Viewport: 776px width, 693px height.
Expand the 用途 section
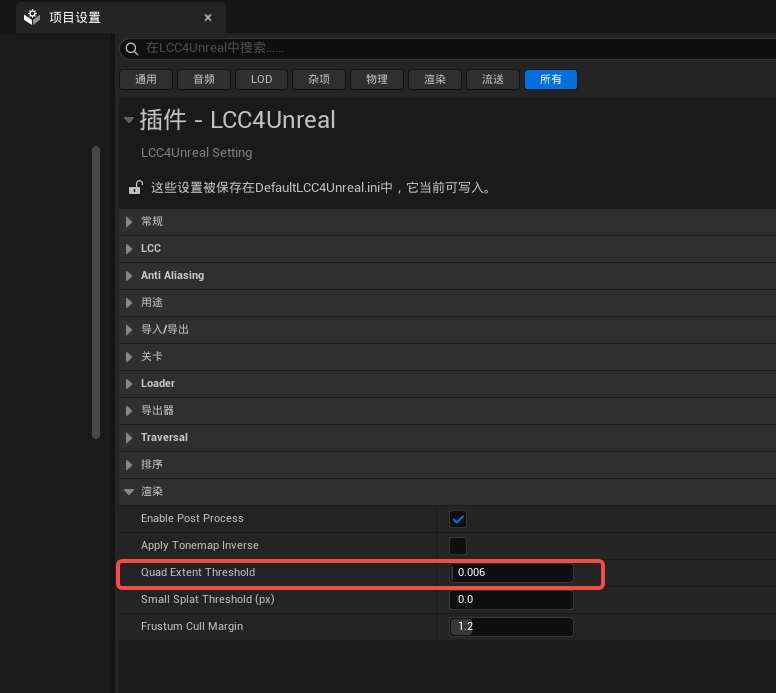point(129,302)
